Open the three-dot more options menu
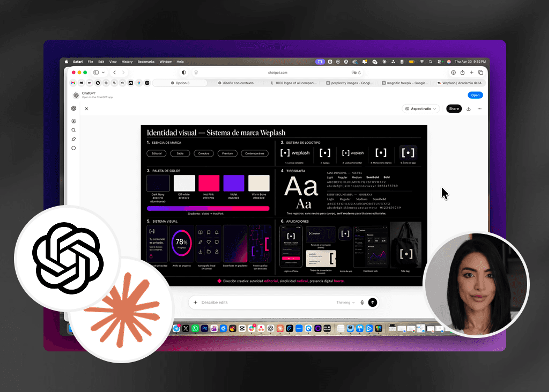Image resolution: width=549 pixels, height=392 pixels. point(480,109)
